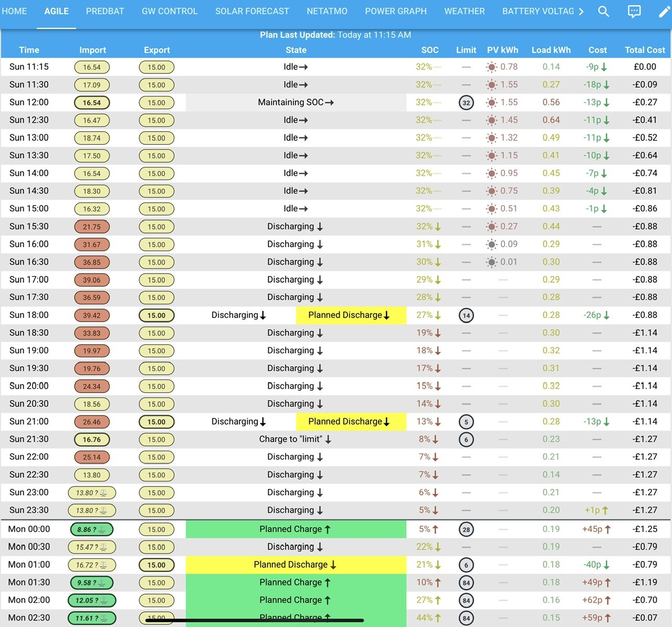Click the limit circle 28 at Mon 00:00

(466, 529)
